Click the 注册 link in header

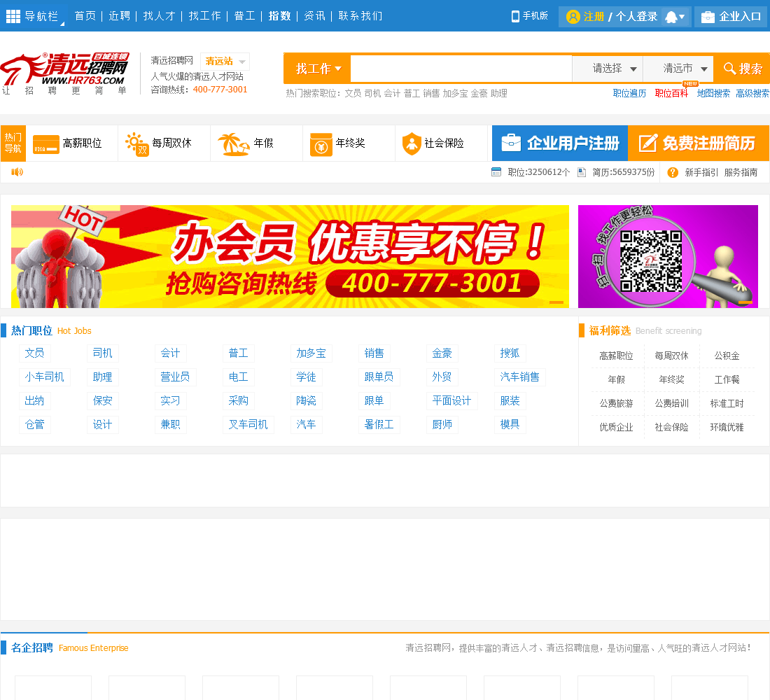(x=594, y=17)
